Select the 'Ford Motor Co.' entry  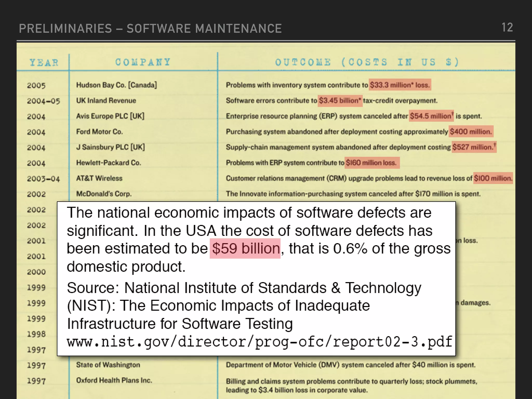(99, 131)
